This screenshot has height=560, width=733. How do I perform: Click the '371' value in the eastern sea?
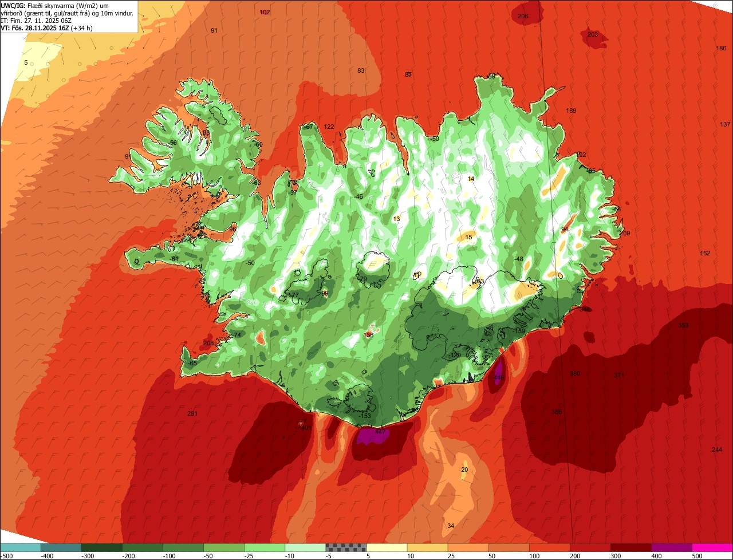pyautogui.click(x=619, y=375)
